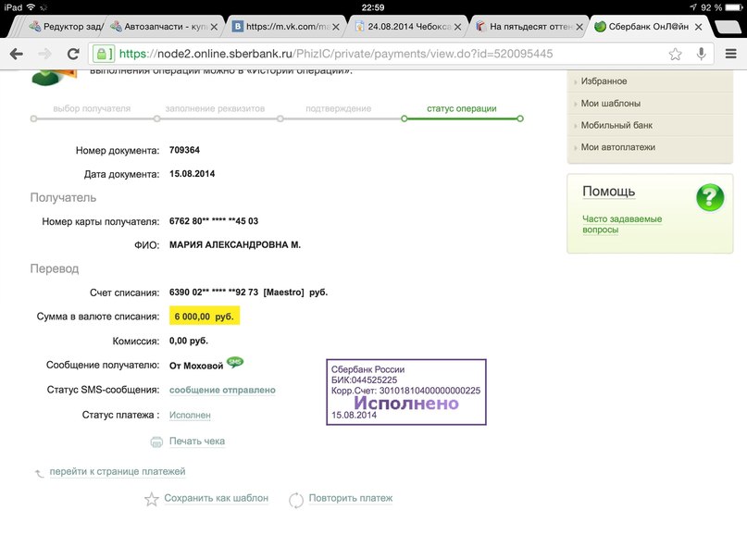Click the highlighted amount 6 000,00 руб.
Screen dimensions: 747x560
(205, 317)
